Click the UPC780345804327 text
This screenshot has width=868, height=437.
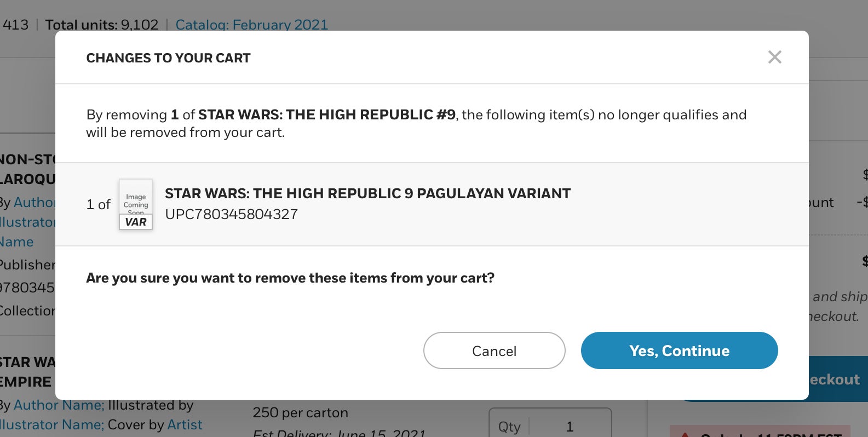point(231,214)
